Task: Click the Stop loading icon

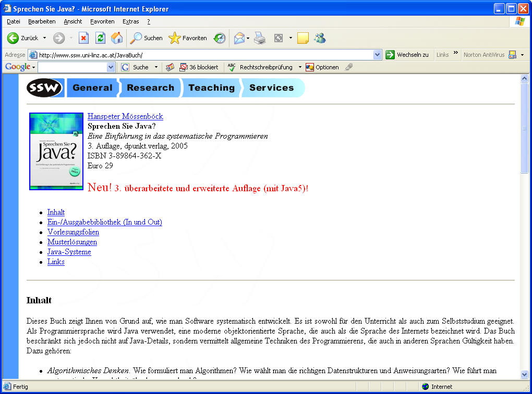Action: pos(83,38)
